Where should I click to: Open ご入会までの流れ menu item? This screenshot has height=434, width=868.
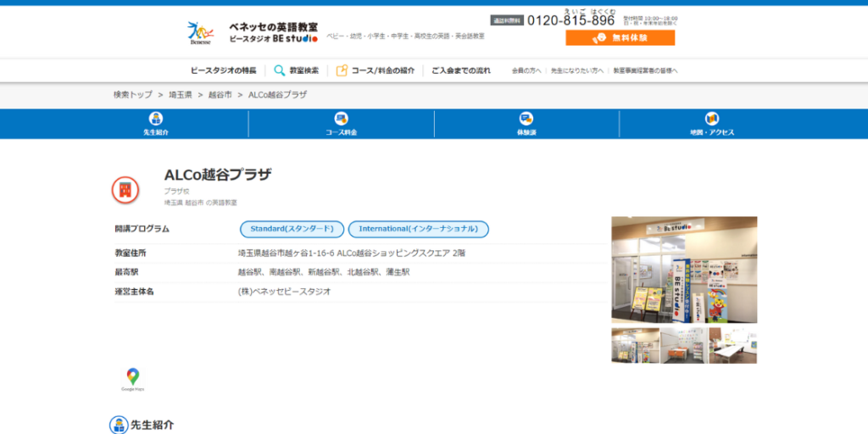coord(461,70)
